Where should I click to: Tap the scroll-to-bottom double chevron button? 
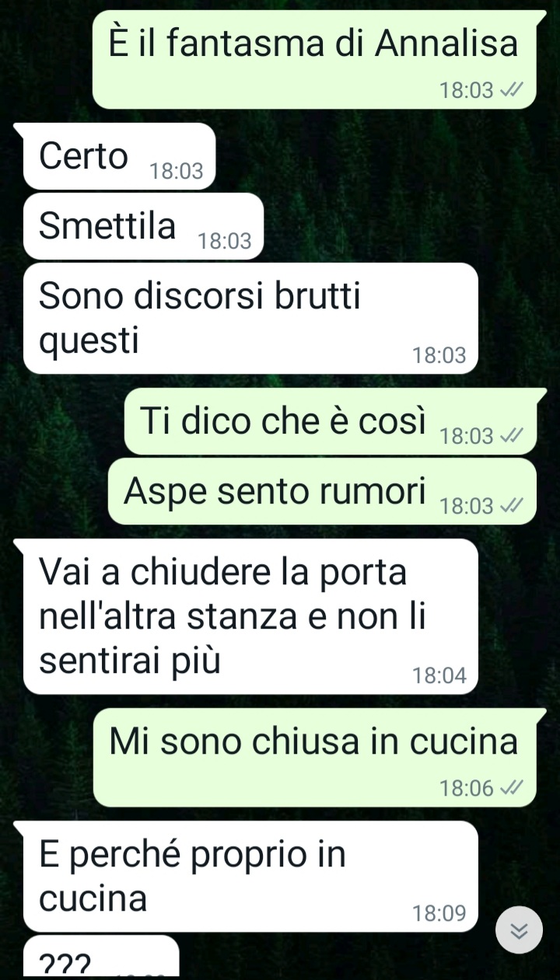[519, 929]
